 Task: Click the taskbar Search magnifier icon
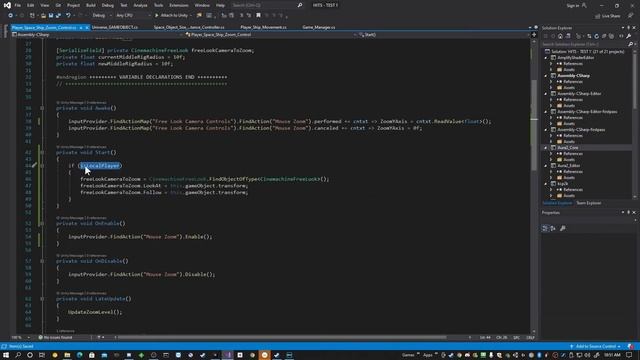pos(18,355)
